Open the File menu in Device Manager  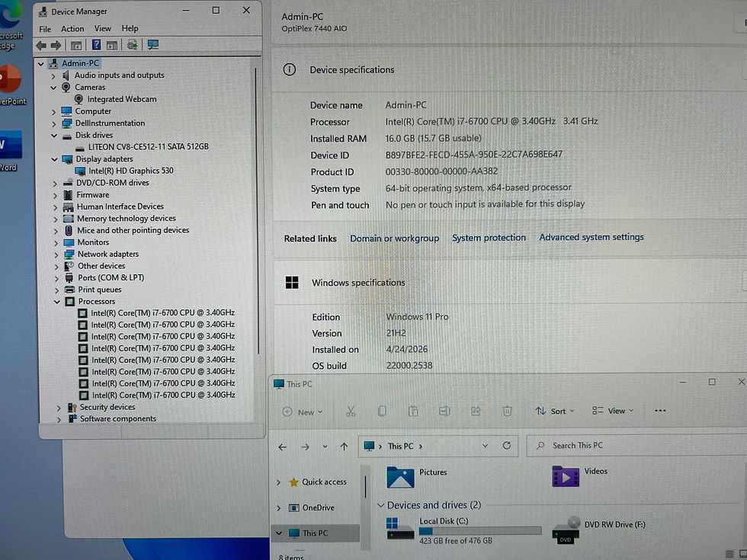[x=45, y=29]
